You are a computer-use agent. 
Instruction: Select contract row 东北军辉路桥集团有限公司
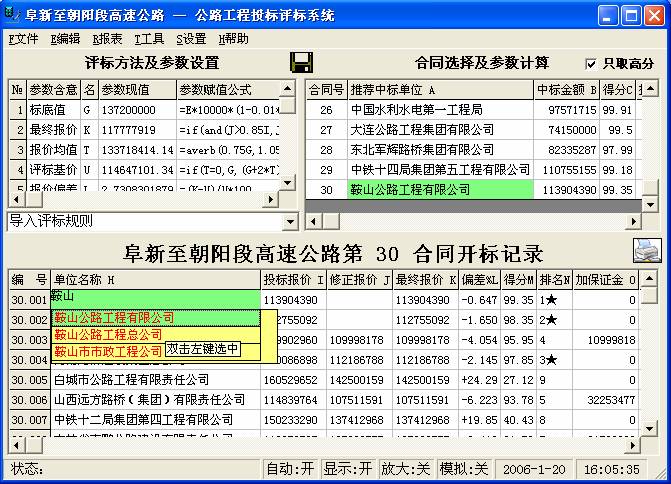474,150
